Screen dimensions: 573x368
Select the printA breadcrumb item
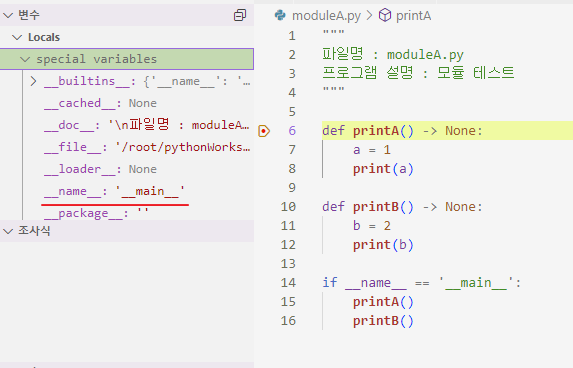[x=413, y=16]
